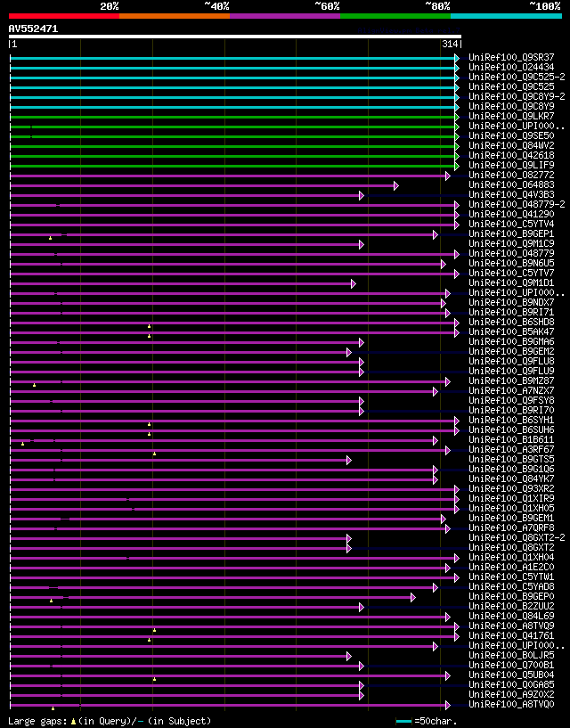The width and height of the screenshot is (570, 728).
Task: Click the green ~80% identity legend segment
Action: (395, 16)
